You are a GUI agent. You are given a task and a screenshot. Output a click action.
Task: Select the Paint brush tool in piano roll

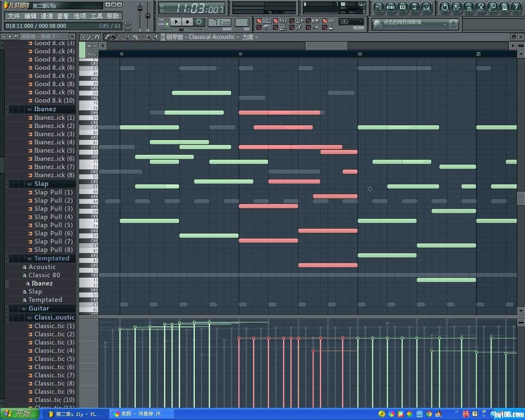point(114,37)
